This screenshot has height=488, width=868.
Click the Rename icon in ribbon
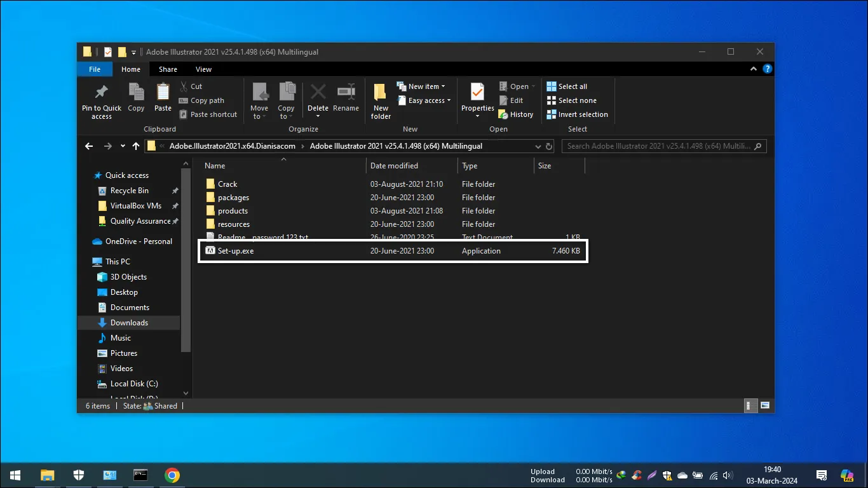point(346,93)
